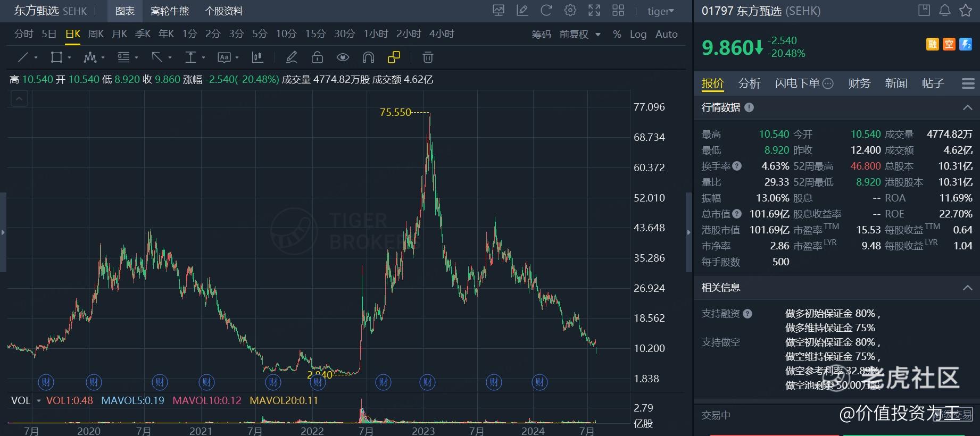Open the rectangle tool dropdown arrow

[x=69, y=57]
